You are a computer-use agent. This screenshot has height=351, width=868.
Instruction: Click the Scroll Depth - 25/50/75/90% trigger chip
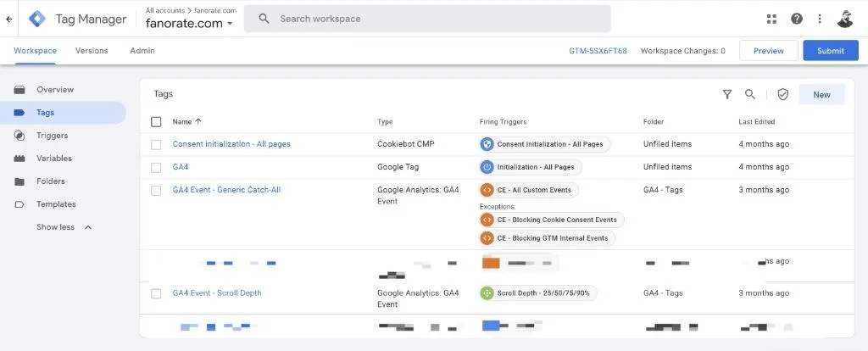(538, 292)
